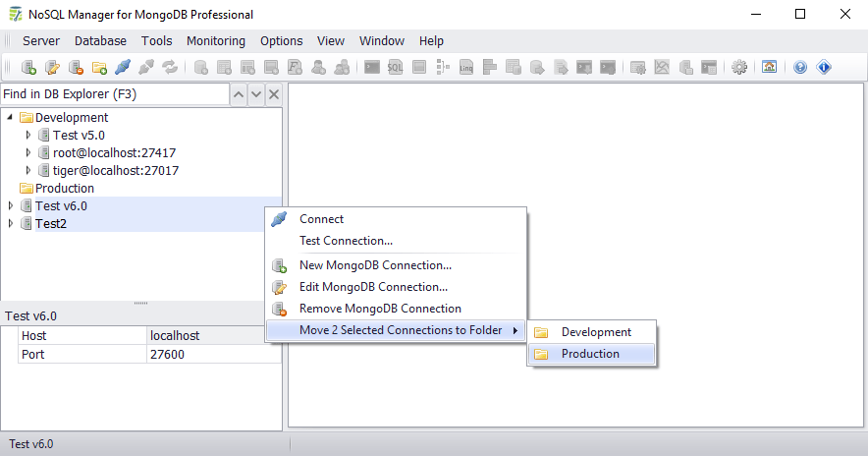The image size is (868, 456).
Task: Click the New MongoDB Connection toolbar icon
Action: tap(29, 68)
